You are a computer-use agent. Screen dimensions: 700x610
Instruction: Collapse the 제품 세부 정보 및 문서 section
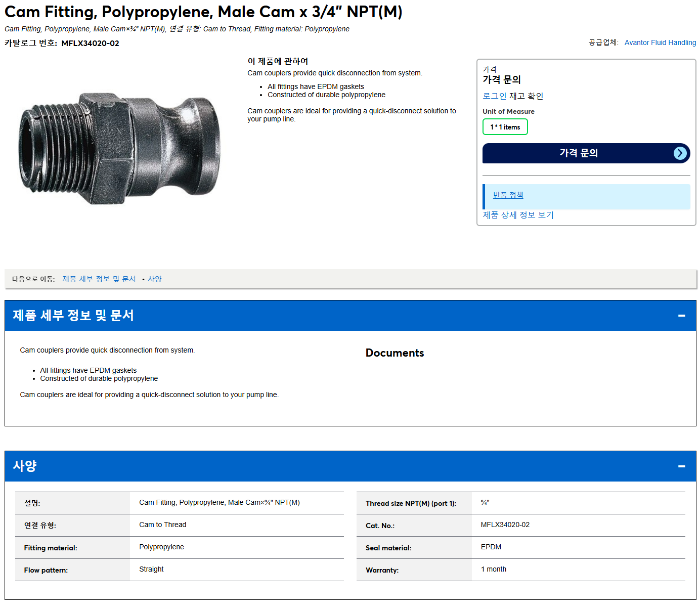click(x=681, y=316)
